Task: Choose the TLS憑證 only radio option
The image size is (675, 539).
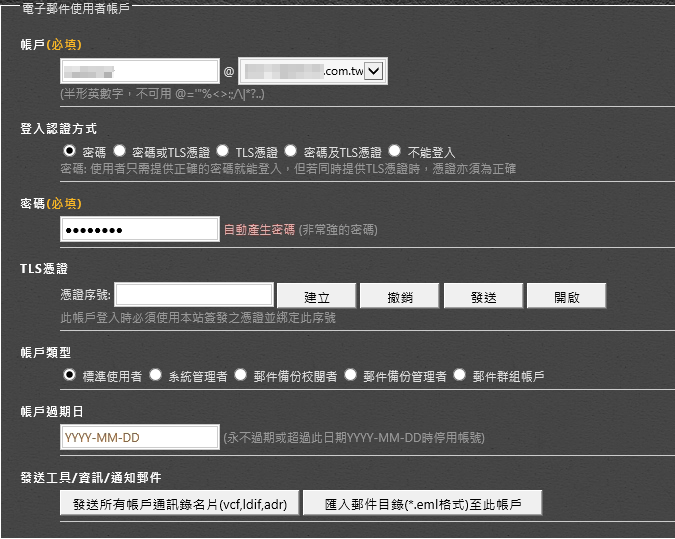Action: click(223, 151)
